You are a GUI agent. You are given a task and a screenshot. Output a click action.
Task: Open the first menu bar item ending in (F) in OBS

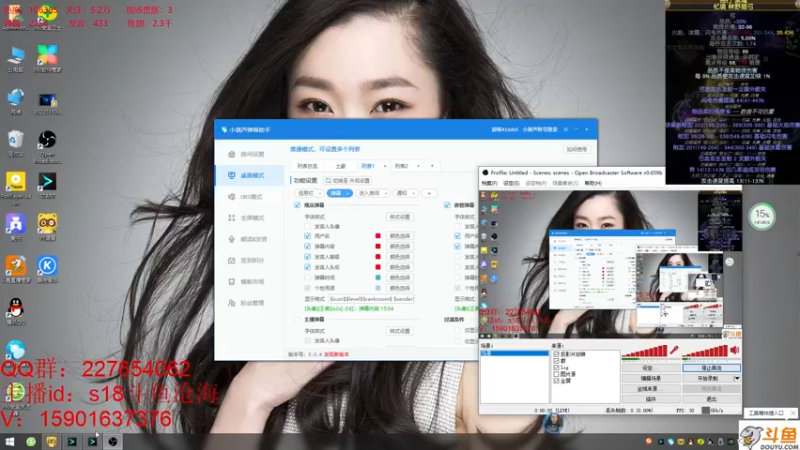[x=489, y=183]
